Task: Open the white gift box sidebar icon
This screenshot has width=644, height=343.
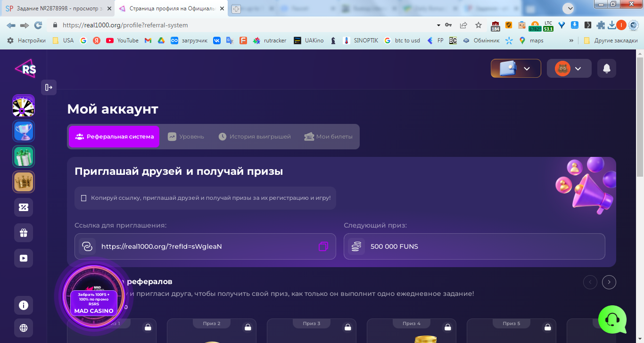Action: (24, 233)
